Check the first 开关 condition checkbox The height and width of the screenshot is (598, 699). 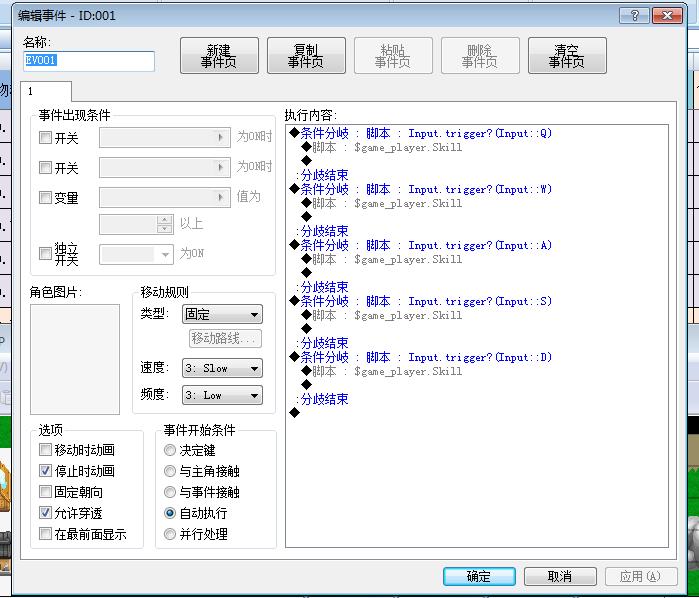point(45,137)
